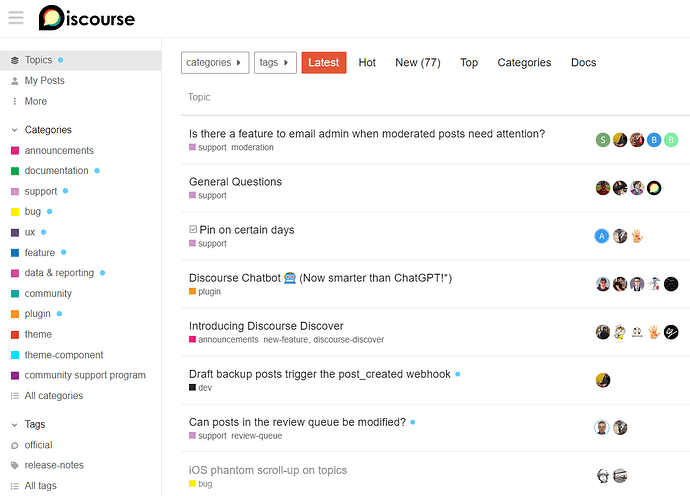The image size is (690, 496).
Task: Click the red theme category swatch
Action: pos(15,334)
